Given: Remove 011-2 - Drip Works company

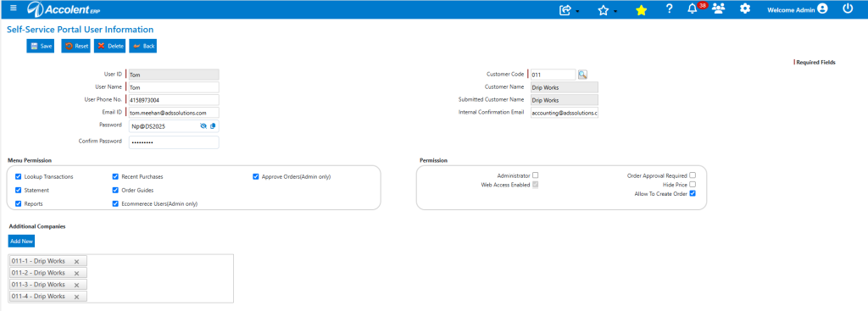Looking at the screenshot, I should [x=77, y=274].
